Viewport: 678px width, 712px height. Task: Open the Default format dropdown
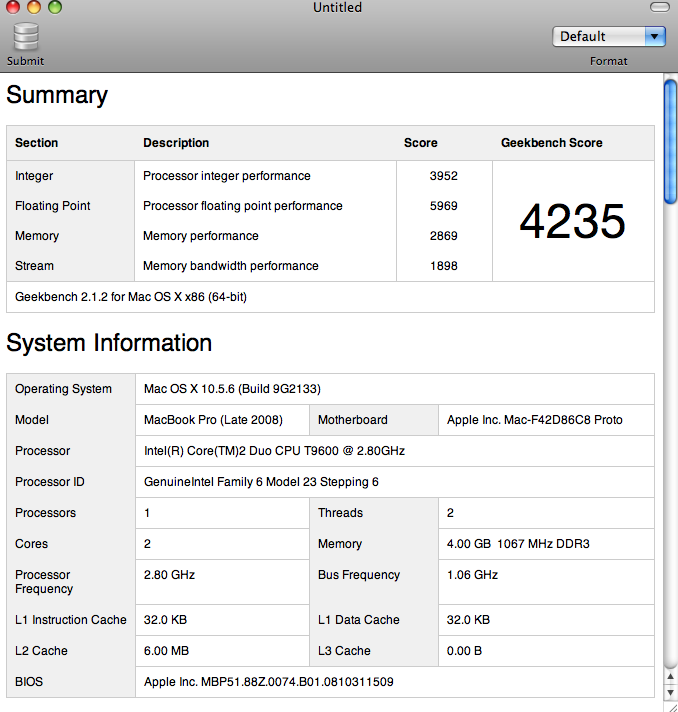pos(609,36)
